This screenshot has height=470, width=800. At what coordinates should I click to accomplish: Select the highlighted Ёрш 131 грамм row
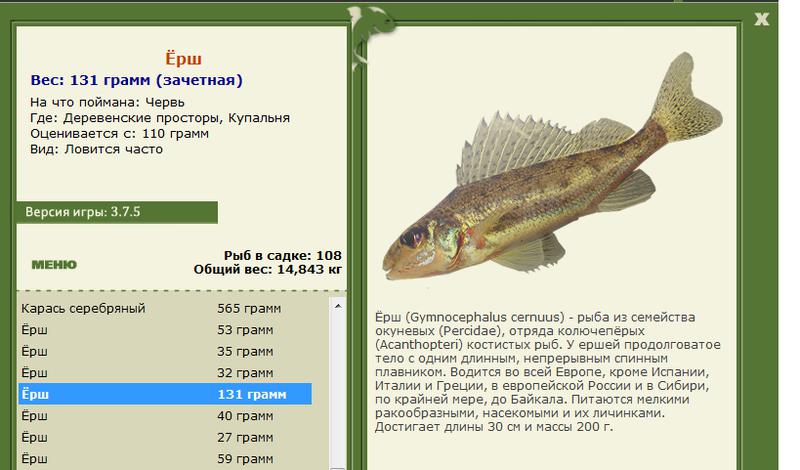[x=165, y=394]
